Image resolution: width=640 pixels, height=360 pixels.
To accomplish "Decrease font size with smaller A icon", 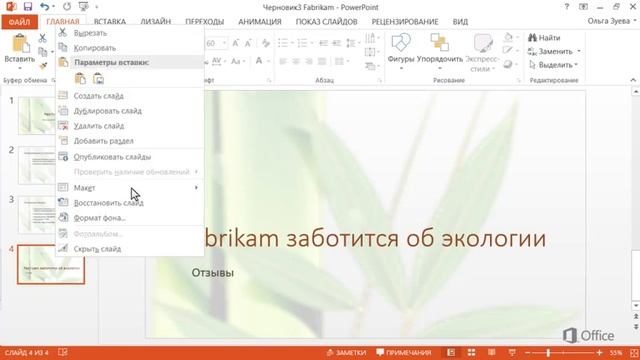I will (x=248, y=43).
